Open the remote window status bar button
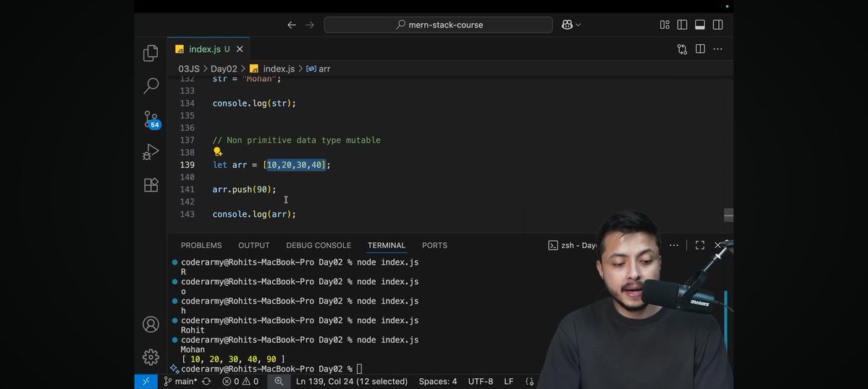The width and height of the screenshot is (868, 389). coord(146,381)
